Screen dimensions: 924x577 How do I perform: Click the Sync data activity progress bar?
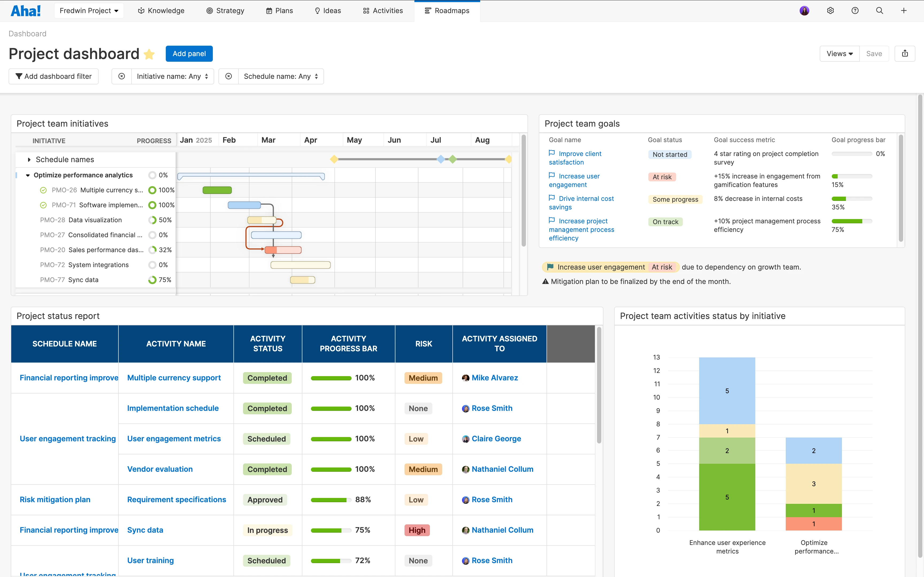331,530
